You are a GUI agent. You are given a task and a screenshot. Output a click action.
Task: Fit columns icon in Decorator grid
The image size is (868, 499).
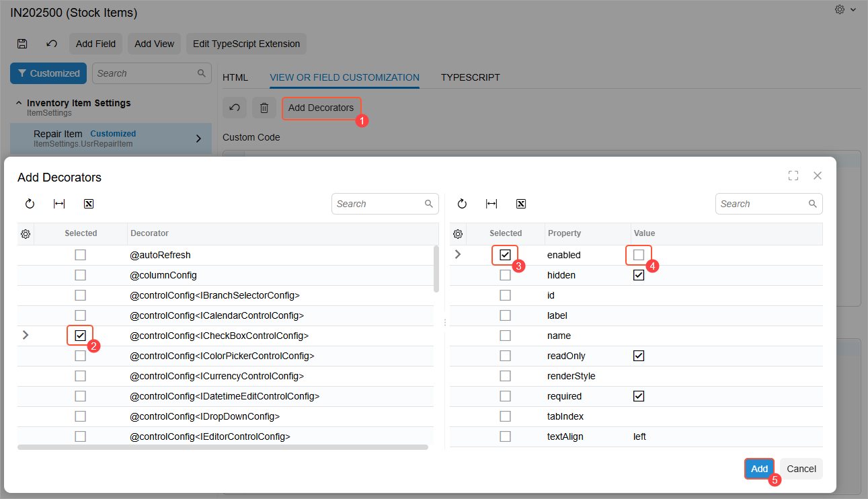click(x=59, y=204)
